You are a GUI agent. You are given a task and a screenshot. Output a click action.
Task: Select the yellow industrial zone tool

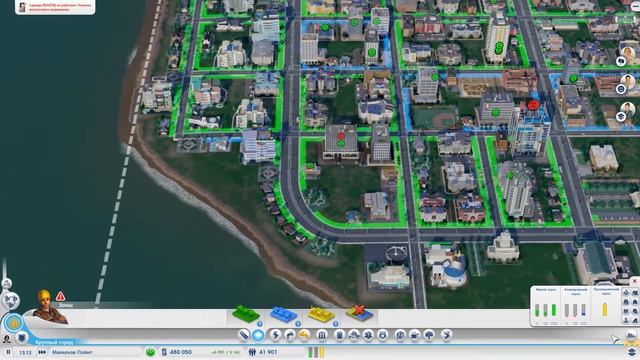(322, 314)
